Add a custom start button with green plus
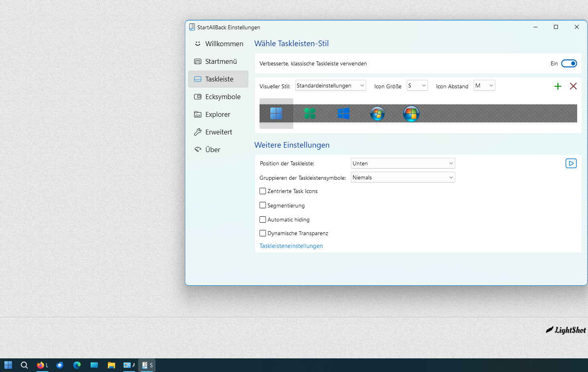Viewport: 588px width, 372px height. point(558,86)
